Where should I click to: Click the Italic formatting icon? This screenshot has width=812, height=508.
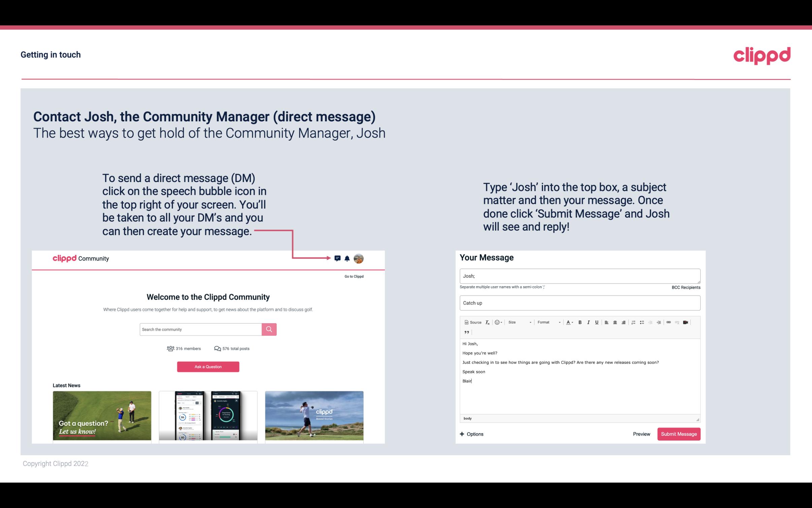589,322
